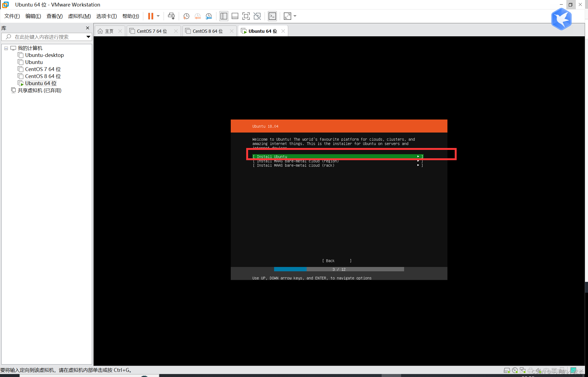Select the Ubuntu VM in the library

pos(34,62)
